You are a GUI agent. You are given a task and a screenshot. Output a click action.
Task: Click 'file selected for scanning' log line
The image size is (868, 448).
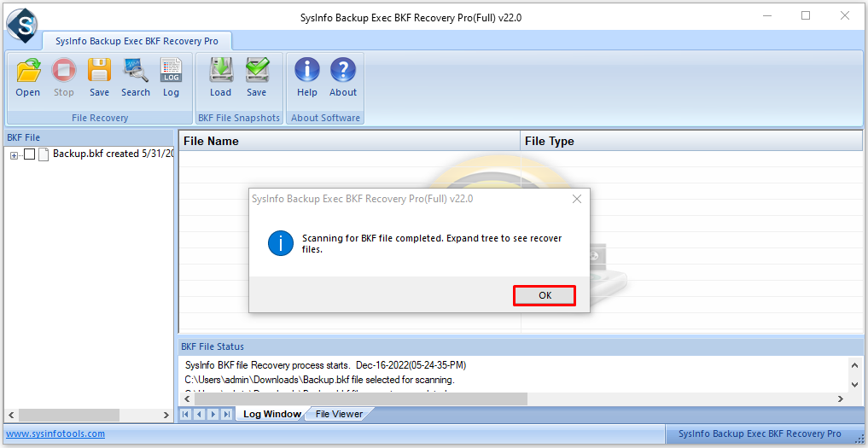tap(320, 381)
